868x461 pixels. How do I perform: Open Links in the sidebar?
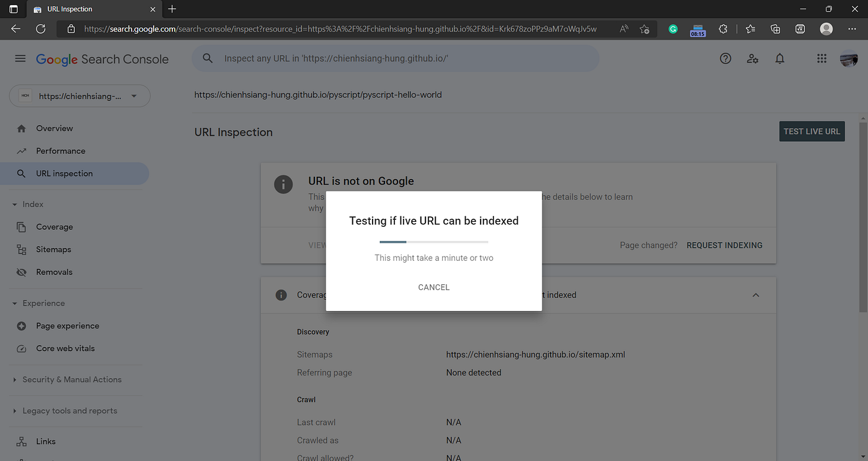coord(46,442)
